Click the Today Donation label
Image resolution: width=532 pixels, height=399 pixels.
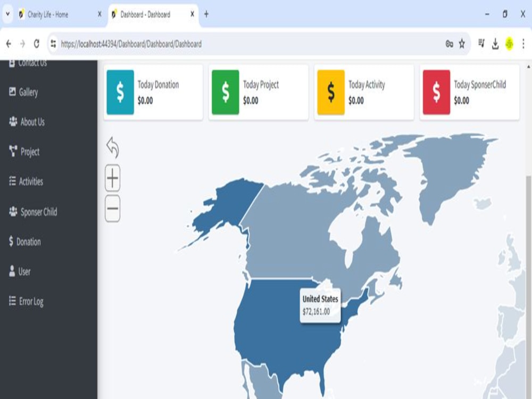click(x=158, y=85)
